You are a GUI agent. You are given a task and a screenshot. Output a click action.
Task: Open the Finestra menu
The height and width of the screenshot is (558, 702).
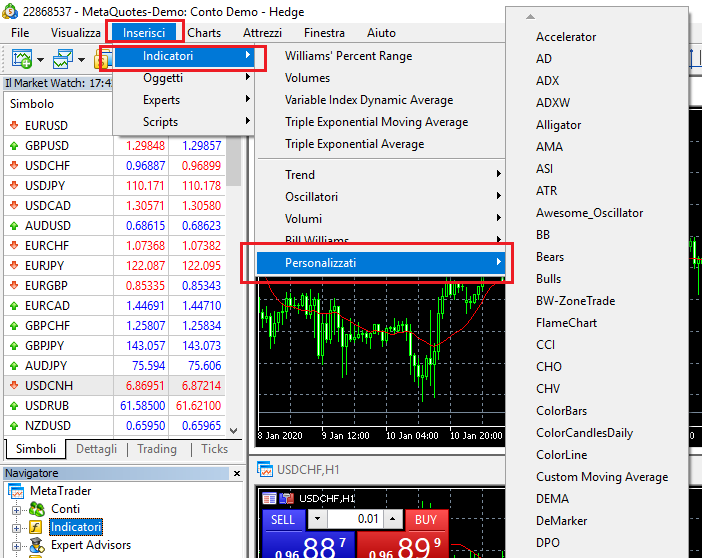point(324,33)
